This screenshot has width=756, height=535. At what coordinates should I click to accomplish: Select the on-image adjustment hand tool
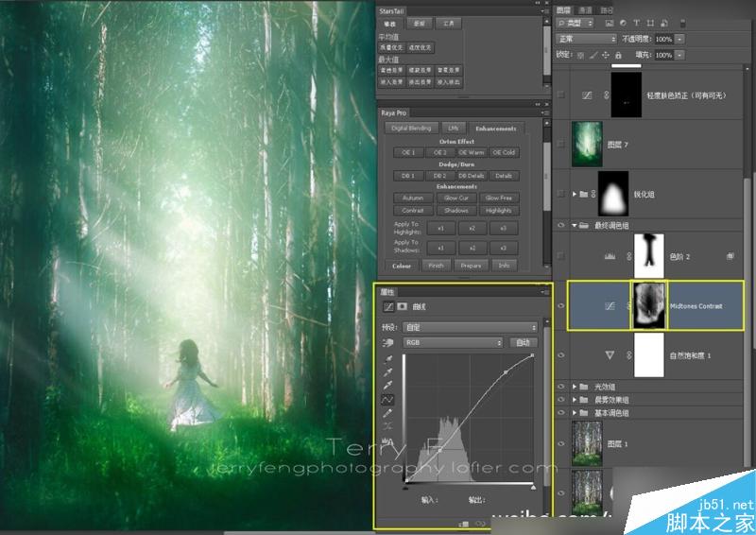pos(388,342)
